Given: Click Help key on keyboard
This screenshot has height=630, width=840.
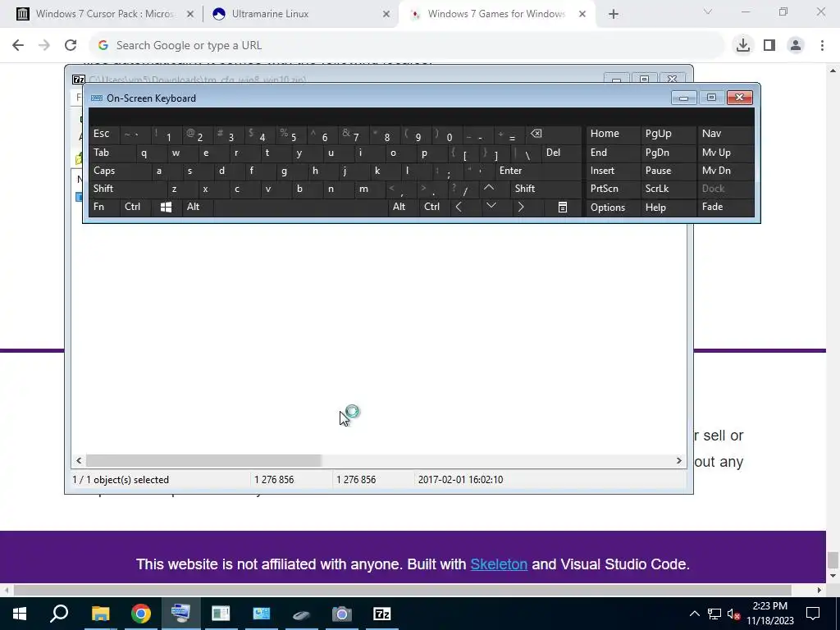Looking at the screenshot, I should 668,207.
